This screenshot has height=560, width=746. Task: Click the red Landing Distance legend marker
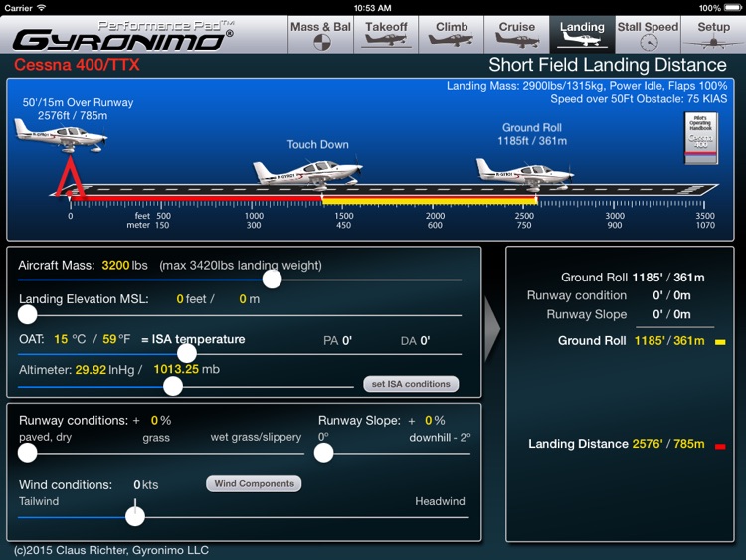tap(720, 446)
